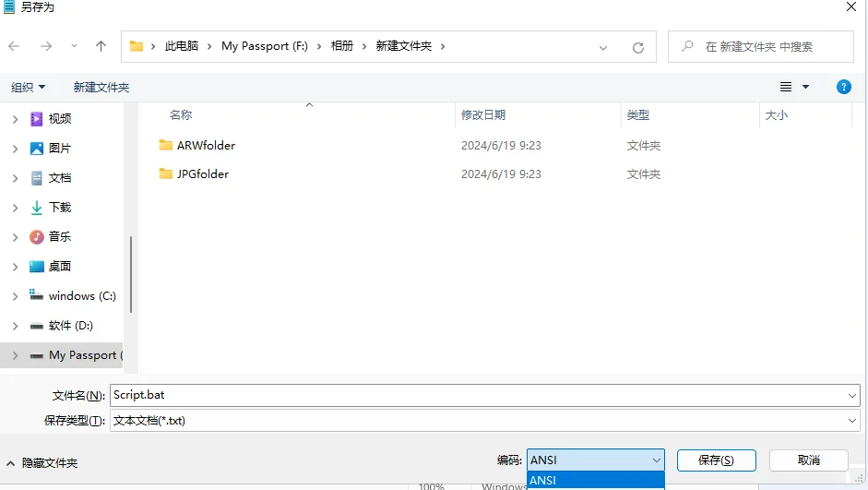Open 视频 in navigation pane
The height and width of the screenshot is (490, 868).
coord(60,118)
